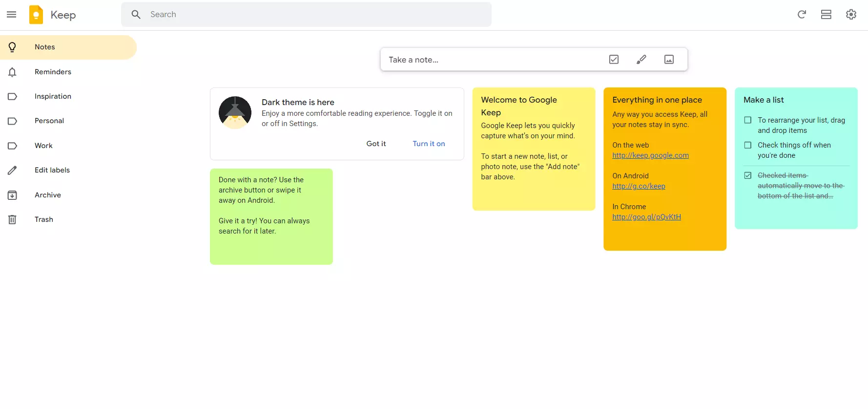Image resolution: width=868 pixels, height=409 pixels.
Task: Click the Edit labels pencil icon
Action: coord(12,170)
